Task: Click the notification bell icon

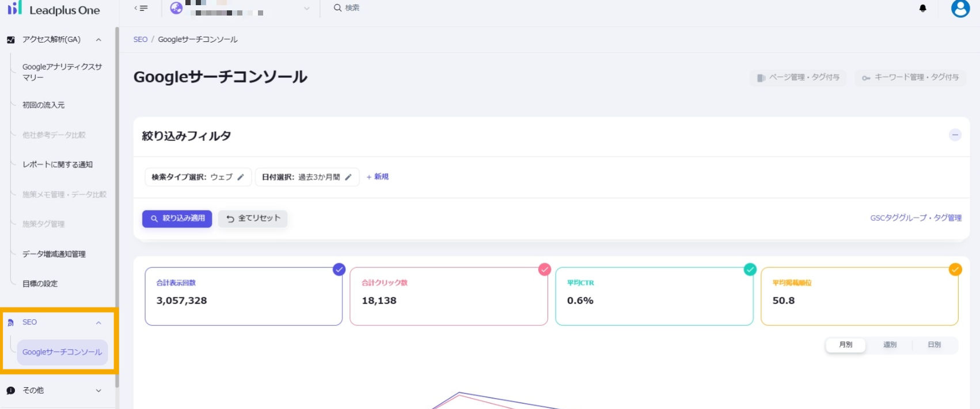Action: [x=922, y=9]
